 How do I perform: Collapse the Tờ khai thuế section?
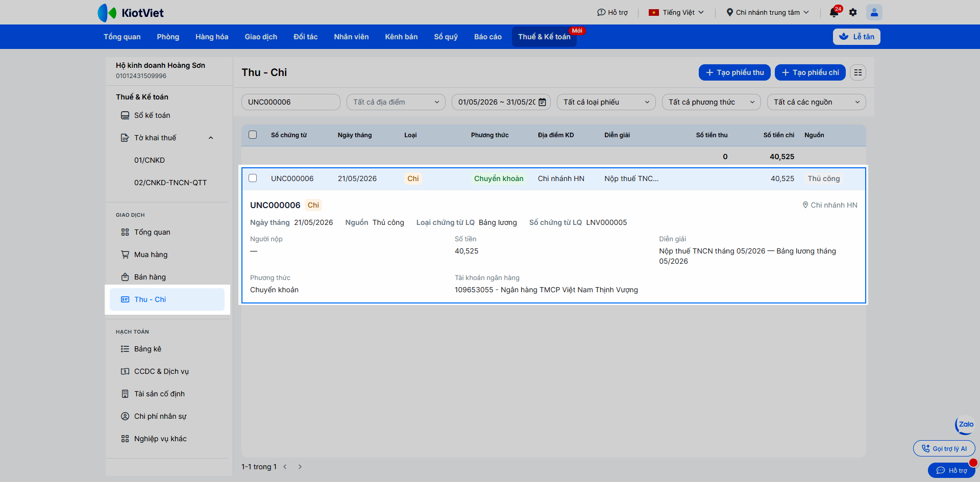[211, 138]
